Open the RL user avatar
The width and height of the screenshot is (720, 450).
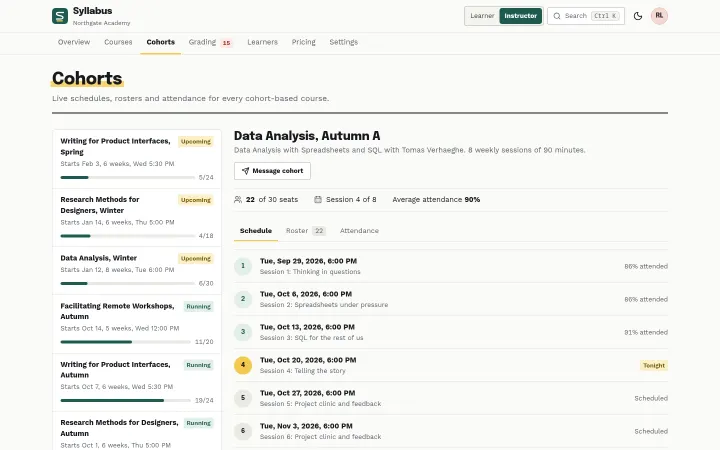click(x=659, y=16)
